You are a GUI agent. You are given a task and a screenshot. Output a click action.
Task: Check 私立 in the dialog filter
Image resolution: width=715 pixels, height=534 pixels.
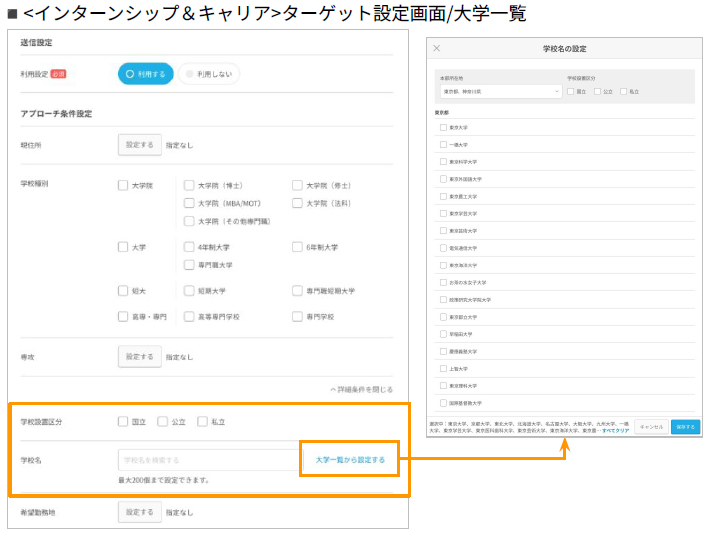pos(623,91)
